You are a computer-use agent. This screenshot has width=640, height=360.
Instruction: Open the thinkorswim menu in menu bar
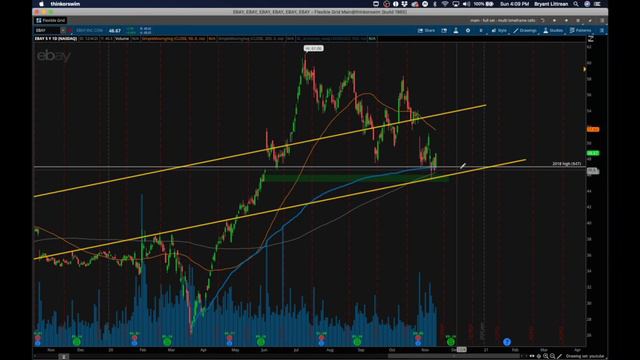point(65,4)
